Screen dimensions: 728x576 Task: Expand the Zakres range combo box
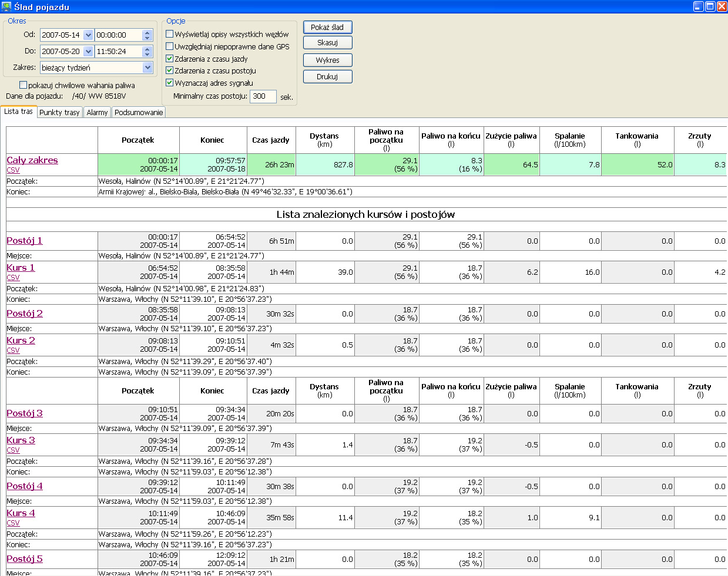(x=147, y=68)
